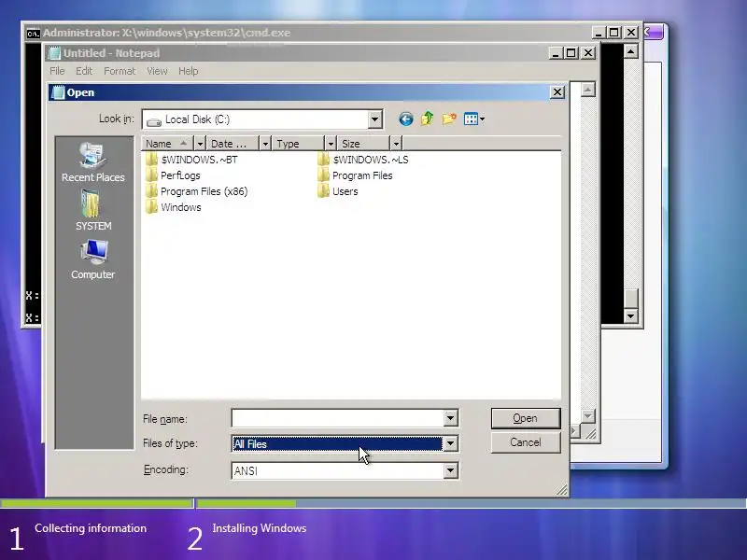Viewport: 747px width, 560px height.
Task: Open the Size column filter arrow
Action: [x=395, y=144]
